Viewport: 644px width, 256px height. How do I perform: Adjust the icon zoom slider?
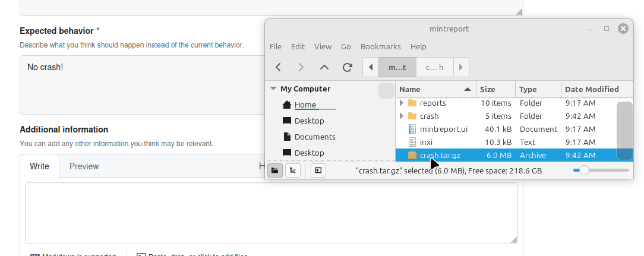click(x=584, y=170)
